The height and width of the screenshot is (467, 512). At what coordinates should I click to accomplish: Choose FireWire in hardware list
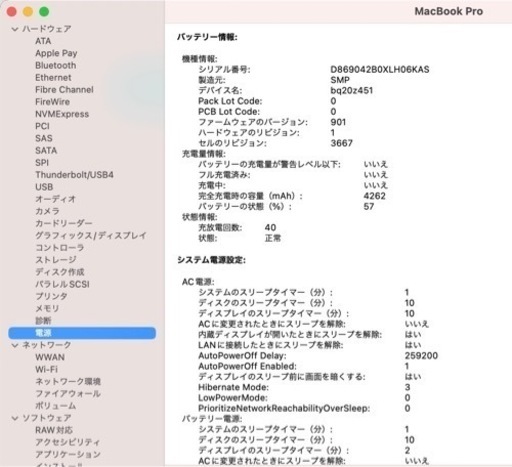[52, 102]
